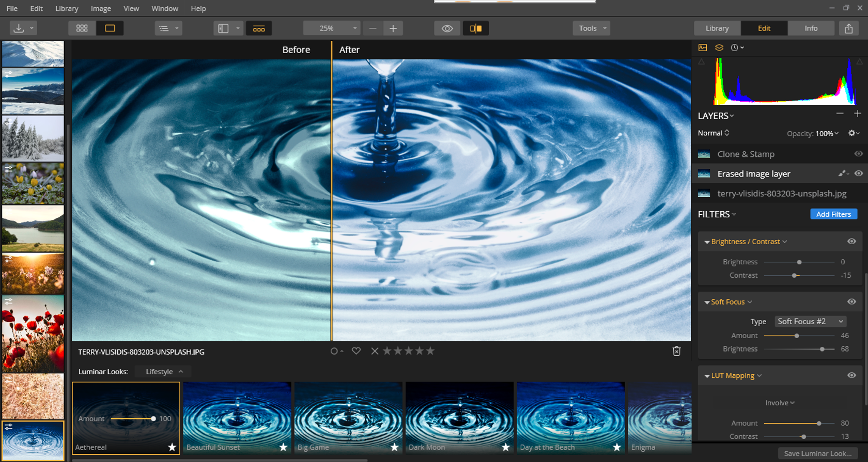Open the Edit menu
Viewport: 868px width, 462px height.
coord(36,8)
